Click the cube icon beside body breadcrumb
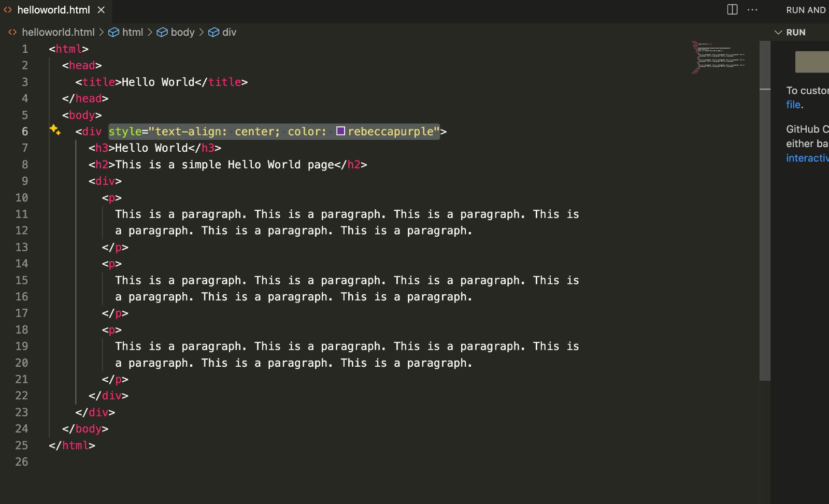The width and height of the screenshot is (829, 504). (x=162, y=32)
